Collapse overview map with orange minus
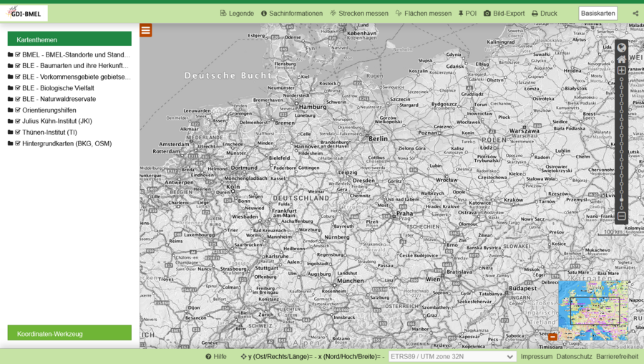The width and height of the screenshot is (644, 364). [x=553, y=337]
